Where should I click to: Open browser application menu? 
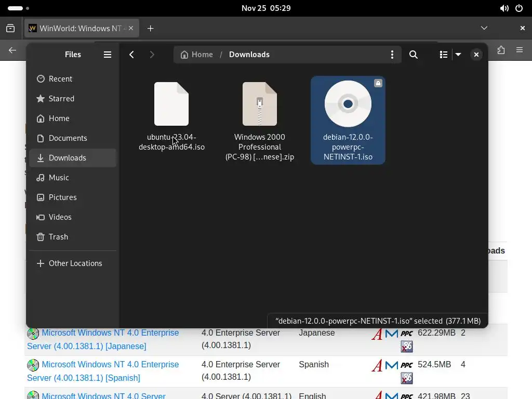pyautogui.click(x=520, y=50)
